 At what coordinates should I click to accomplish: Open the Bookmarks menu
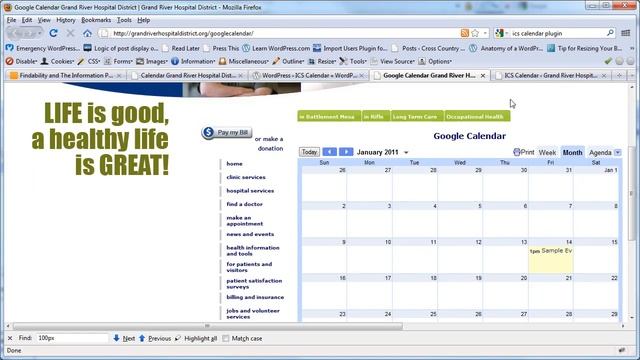(96, 20)
